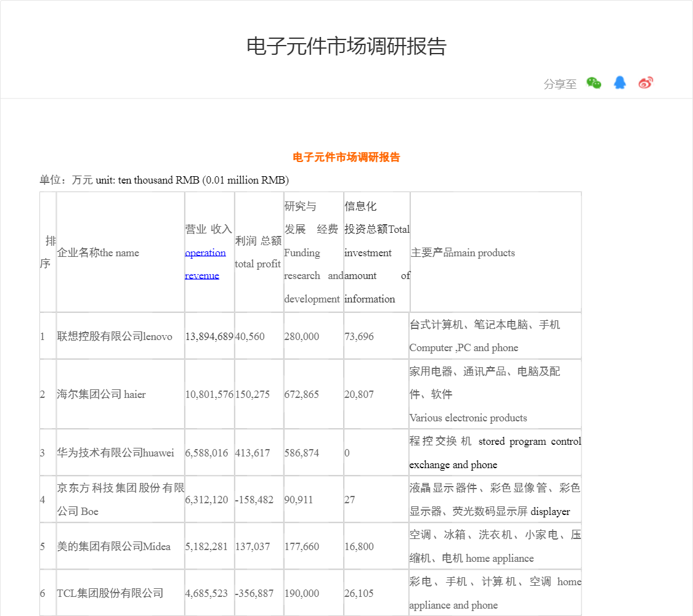Image resolution: width=693 pixels, height=616 pixels.
Task: Click the negative profit -158,482
Action: [254, 500]
